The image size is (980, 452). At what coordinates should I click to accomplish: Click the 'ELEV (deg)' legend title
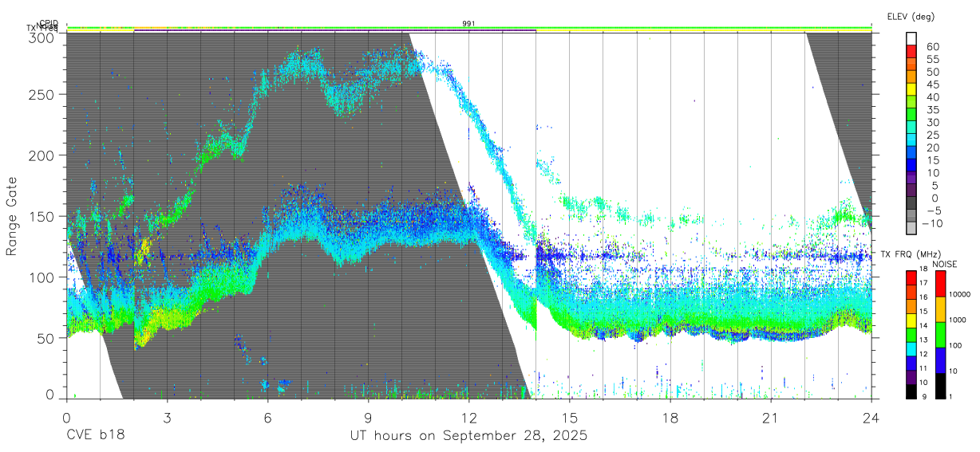click(911, 17)
